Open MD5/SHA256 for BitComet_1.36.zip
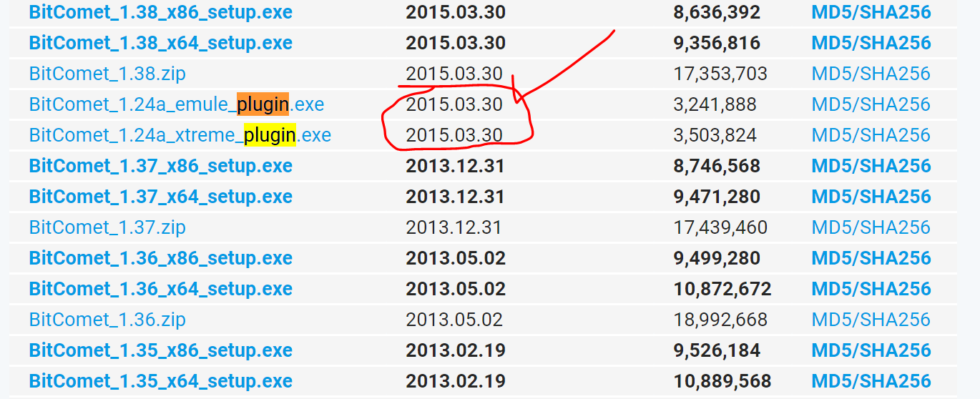Image resolution: width=980 pixels, height=399 pixels. 871,320
